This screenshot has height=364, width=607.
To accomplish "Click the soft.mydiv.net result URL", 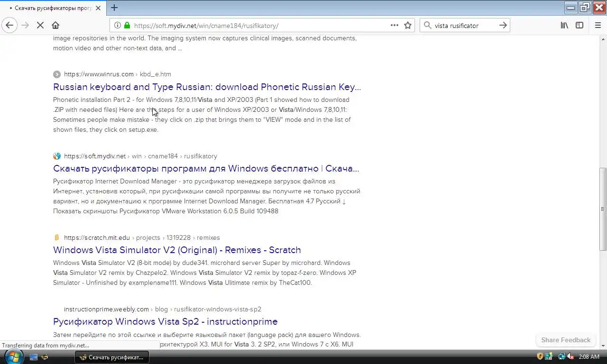I will tap(140, 156).
